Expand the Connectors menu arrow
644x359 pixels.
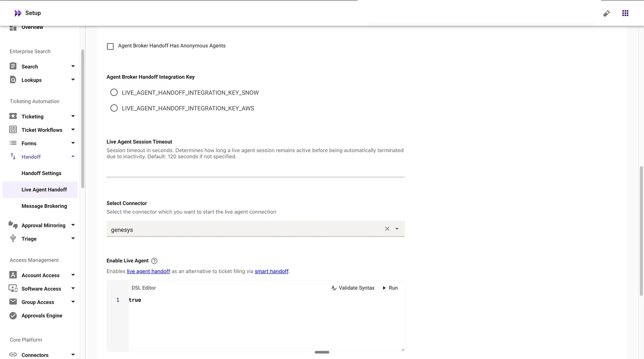click(x=73, y=355)
